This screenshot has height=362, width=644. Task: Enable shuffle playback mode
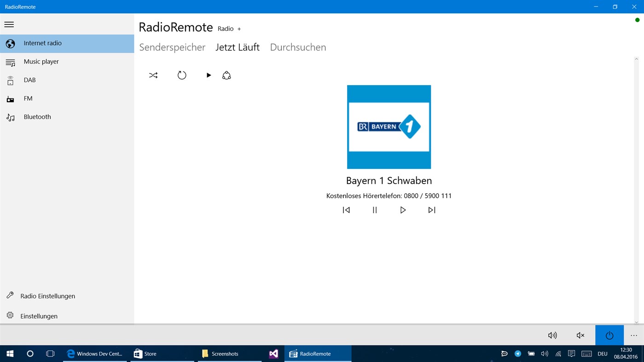tap(153, 75)
